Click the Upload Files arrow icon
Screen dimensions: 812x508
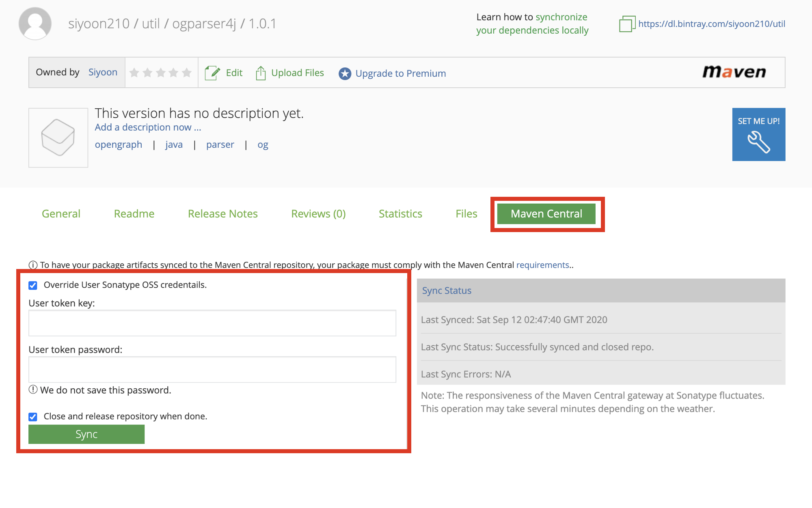click(x=261, y=73)
